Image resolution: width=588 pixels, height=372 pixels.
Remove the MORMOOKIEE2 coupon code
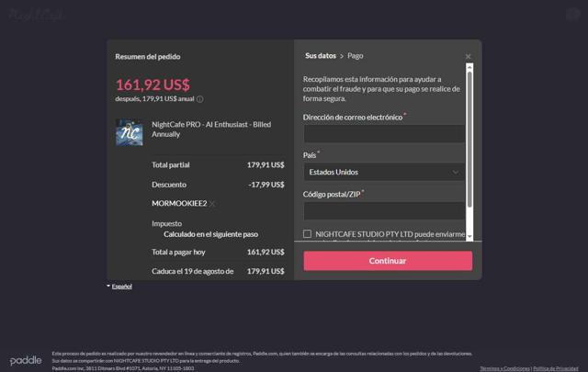212,204
